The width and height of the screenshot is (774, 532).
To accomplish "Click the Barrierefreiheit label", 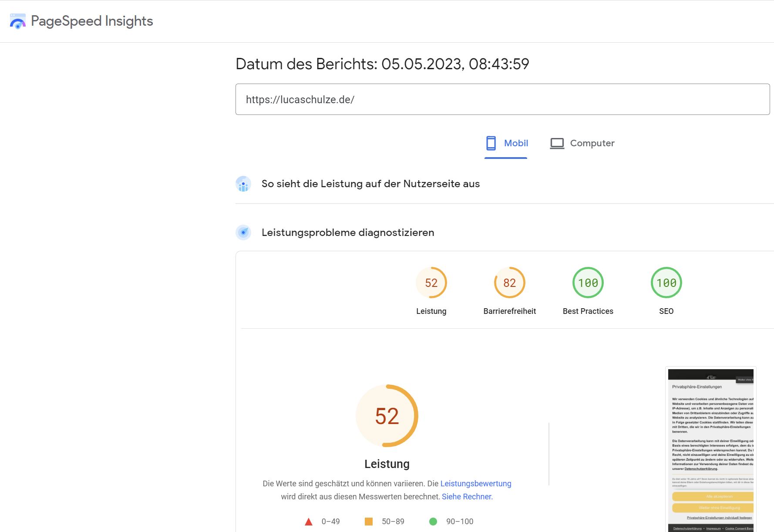I will (510, 311).
